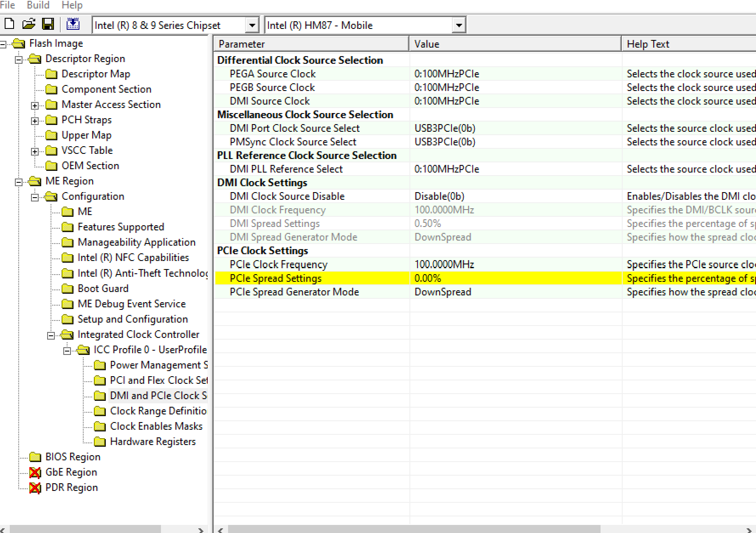Viewport: 756px width, 533px height.
Task: Click the disabled PDR Region icon
Action: click(x=35, y=488)
